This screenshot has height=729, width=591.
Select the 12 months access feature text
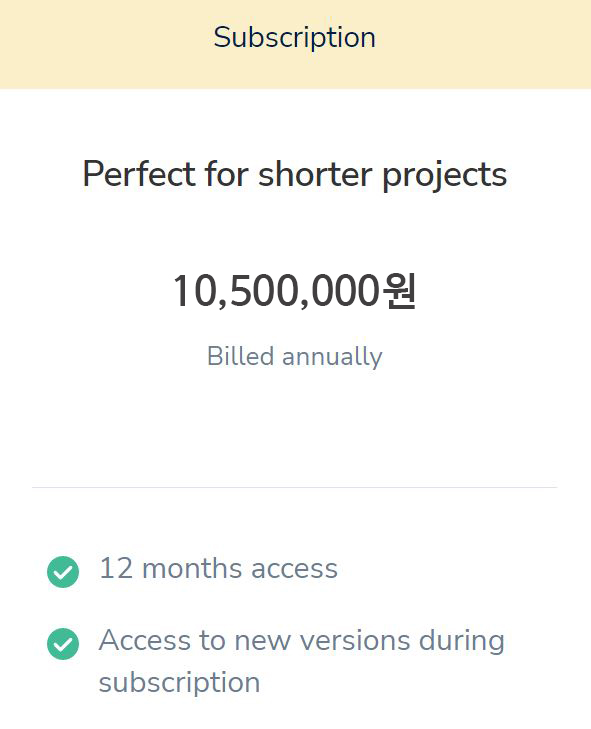click(x=219, y=568)
